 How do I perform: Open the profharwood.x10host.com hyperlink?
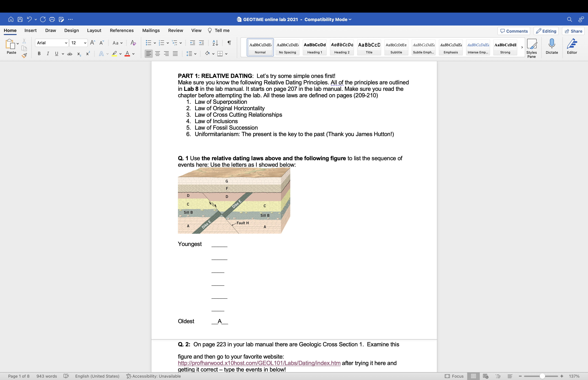pos(259,363)
